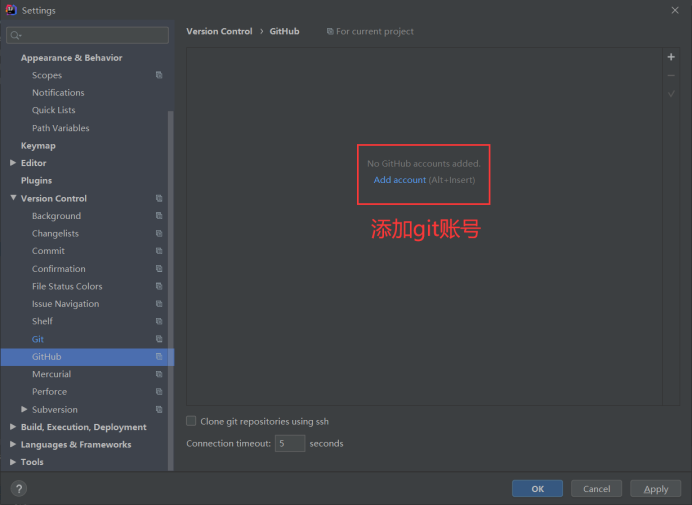This screenshot has width=692, height=505.
Task: Click the checkmark set-default account icon
Action: pyautogui.click(x=671, y=94)
